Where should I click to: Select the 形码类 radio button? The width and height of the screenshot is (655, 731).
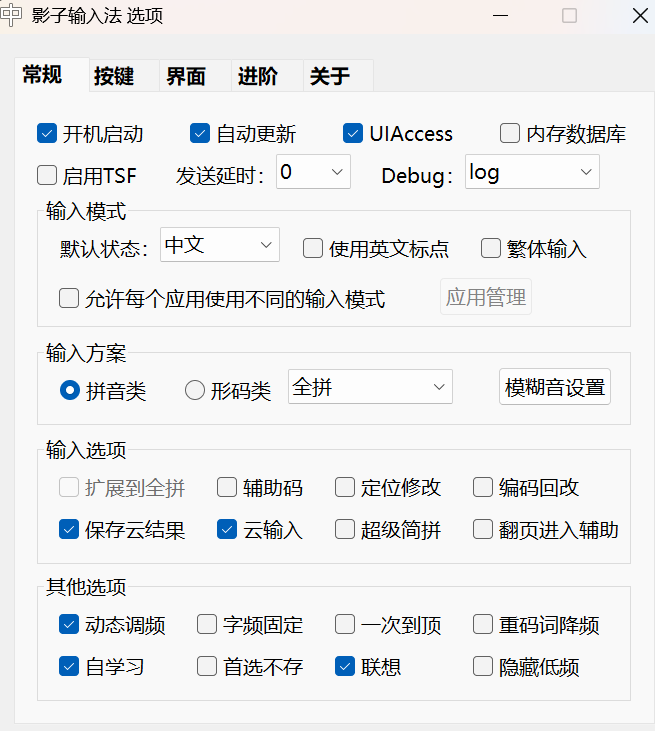pos(195,390)
